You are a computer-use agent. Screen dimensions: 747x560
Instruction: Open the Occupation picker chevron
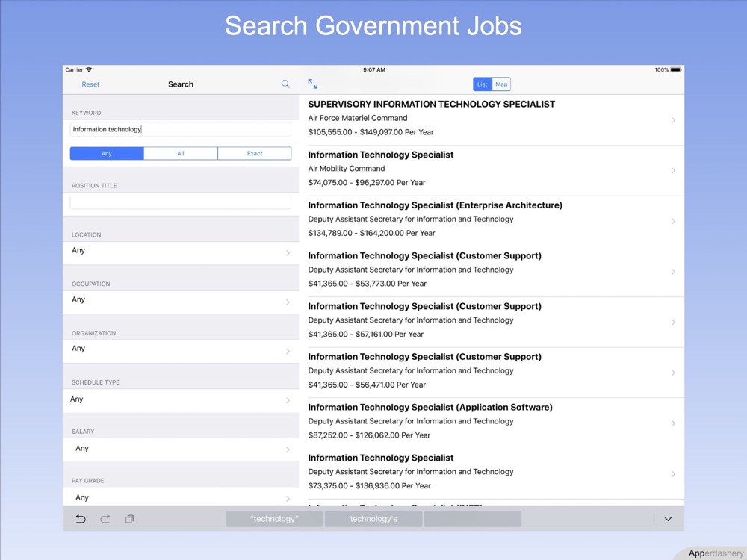288,302
